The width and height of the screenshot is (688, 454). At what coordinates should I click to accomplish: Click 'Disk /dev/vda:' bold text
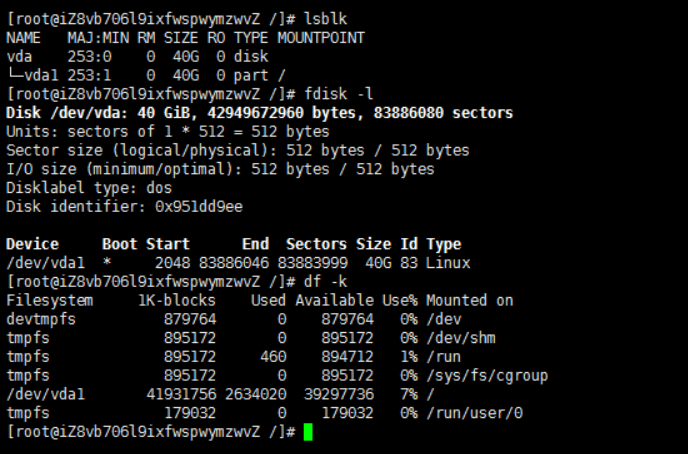pos(67,113)
